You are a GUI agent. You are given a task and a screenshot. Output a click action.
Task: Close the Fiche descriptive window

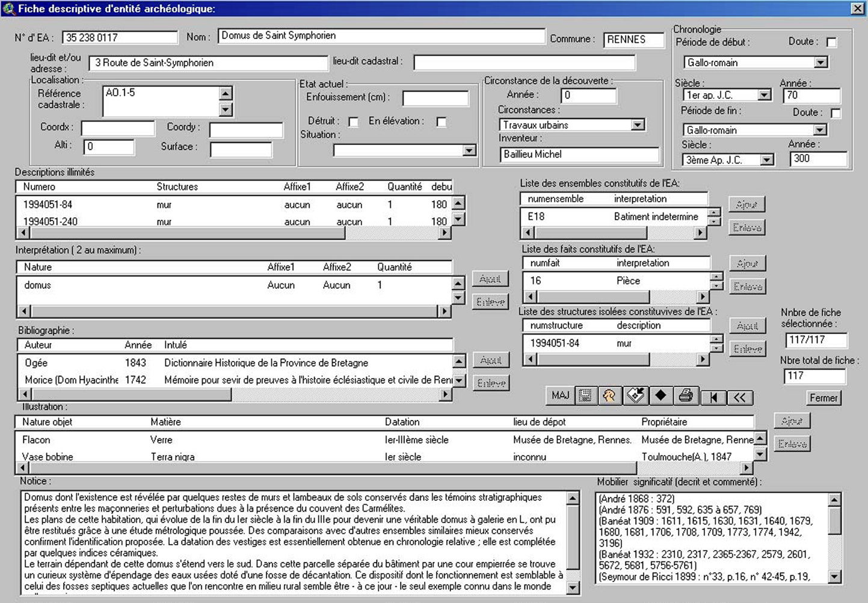[x=858, y=8]
